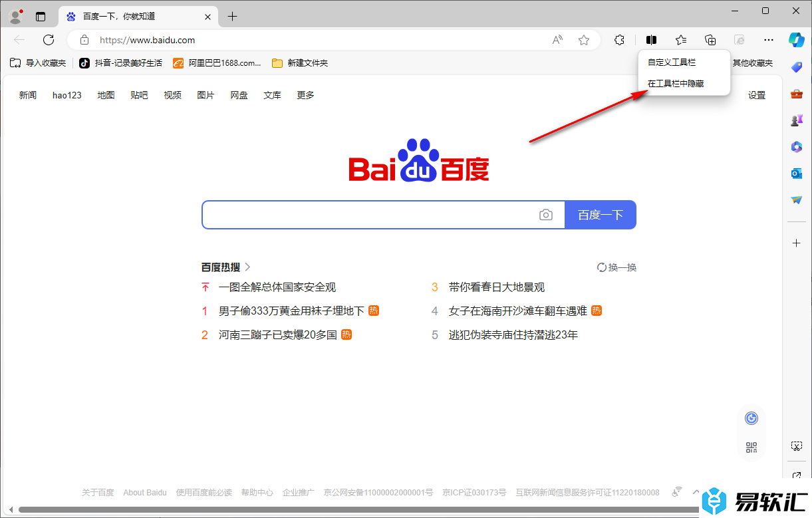The height and width of the screenshot is (518, 812).
Task: Open Baidu 网盘 link
Action: coord(239,95)
